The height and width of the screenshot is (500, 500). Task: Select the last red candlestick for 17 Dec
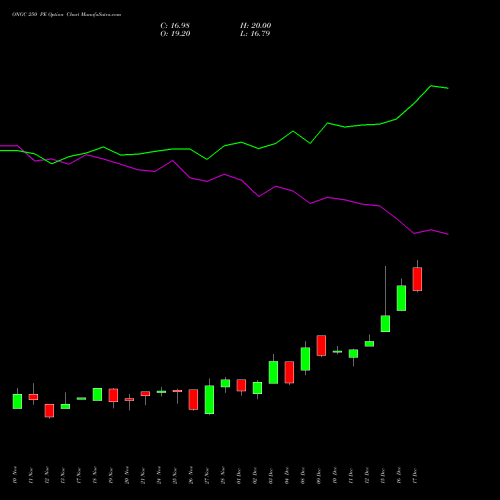[x=417, y=279]
